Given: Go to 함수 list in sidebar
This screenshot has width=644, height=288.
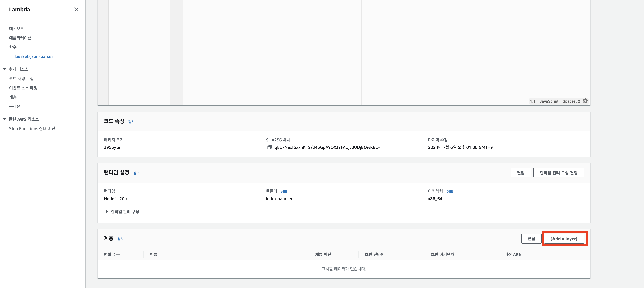Looking at the screenshot, I should click(13, 47).
